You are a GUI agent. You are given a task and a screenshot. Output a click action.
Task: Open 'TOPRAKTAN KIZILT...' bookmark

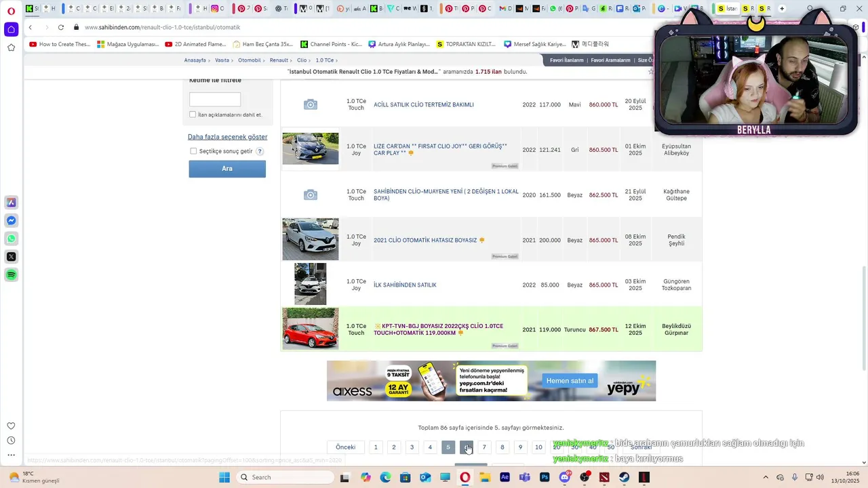pos(467,44)
